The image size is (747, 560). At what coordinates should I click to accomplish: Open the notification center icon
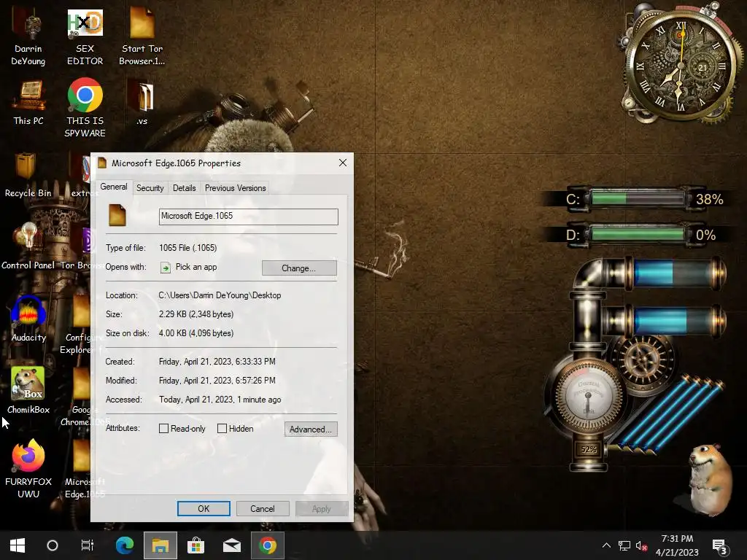(x=719, y=547)
